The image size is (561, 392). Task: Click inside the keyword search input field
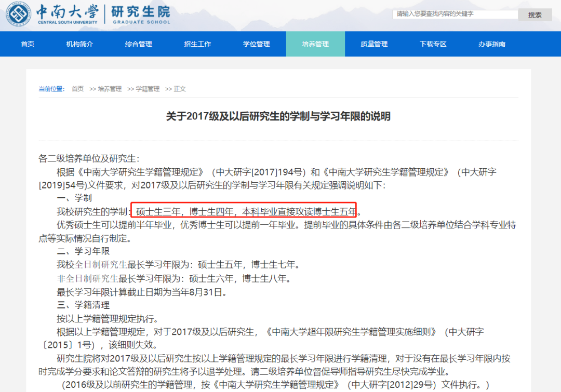pos(455,15)
